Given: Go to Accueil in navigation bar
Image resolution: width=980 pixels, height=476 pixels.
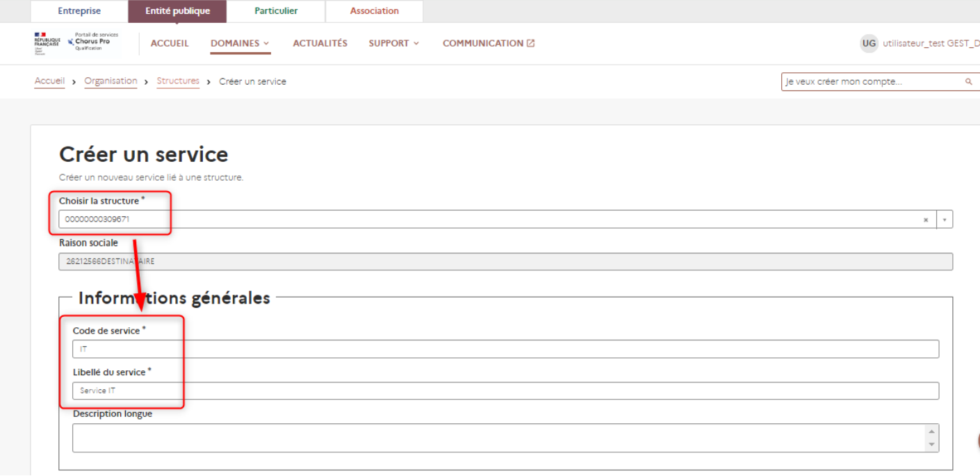Looking at the screenshot, I should 170,43.
